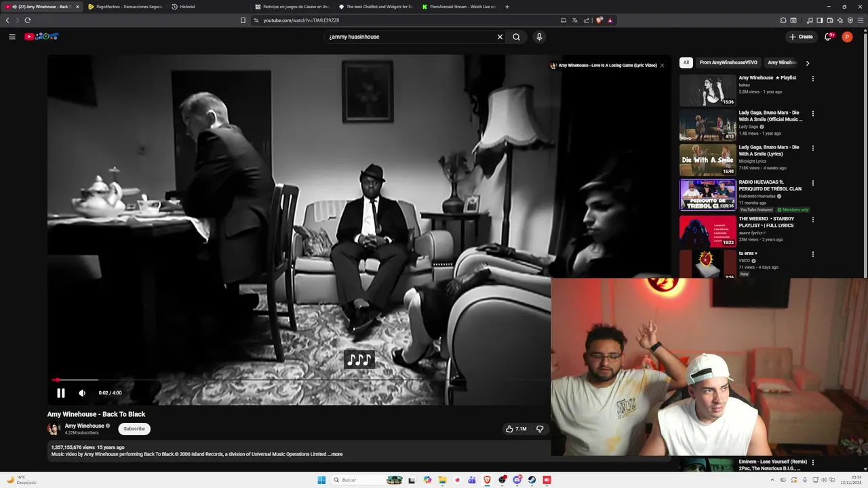The image size is (868, 488).
Task: Open options for Amy Winehouse Playlist
Action: coord(812,79)
